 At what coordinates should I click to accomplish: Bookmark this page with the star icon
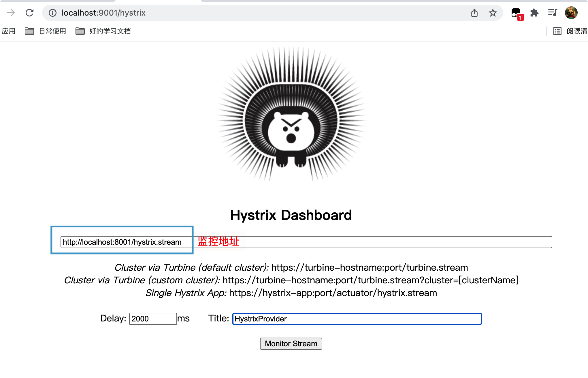click(493, 13)
